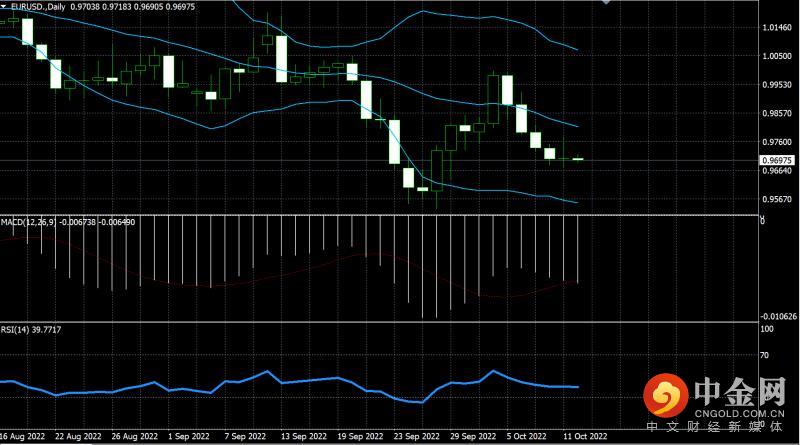Click the 7 Sep 2022 date label
Image resolution: width=800 pixels, height=445 pixels.
pyautogui.click(x=246, y=437)
